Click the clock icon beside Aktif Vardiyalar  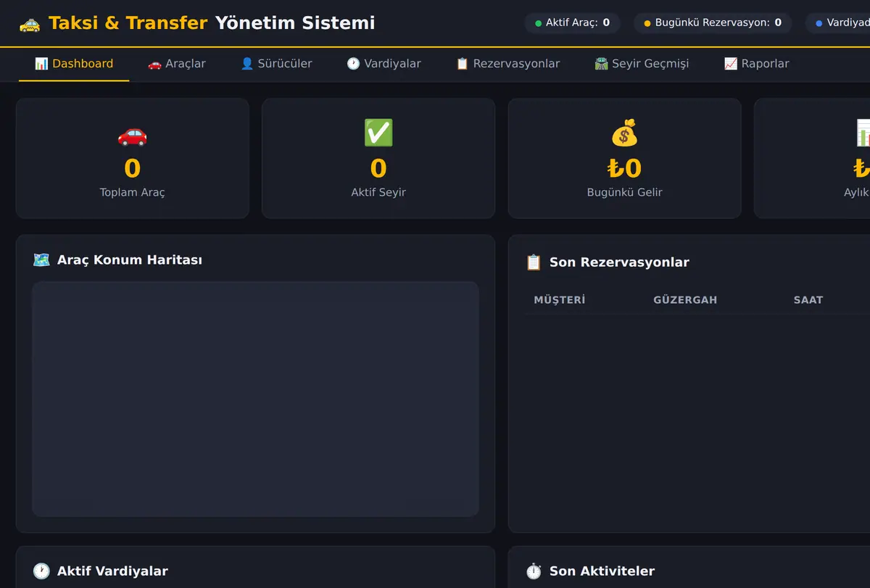41,571
